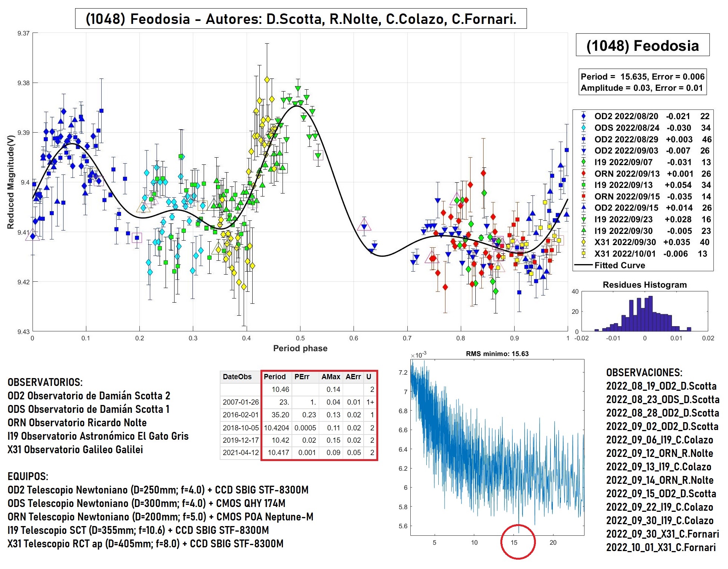Click the X31 Telescopio RCT ap D=405mm line
Screen dimensions: 728x569
click(145, 544)
